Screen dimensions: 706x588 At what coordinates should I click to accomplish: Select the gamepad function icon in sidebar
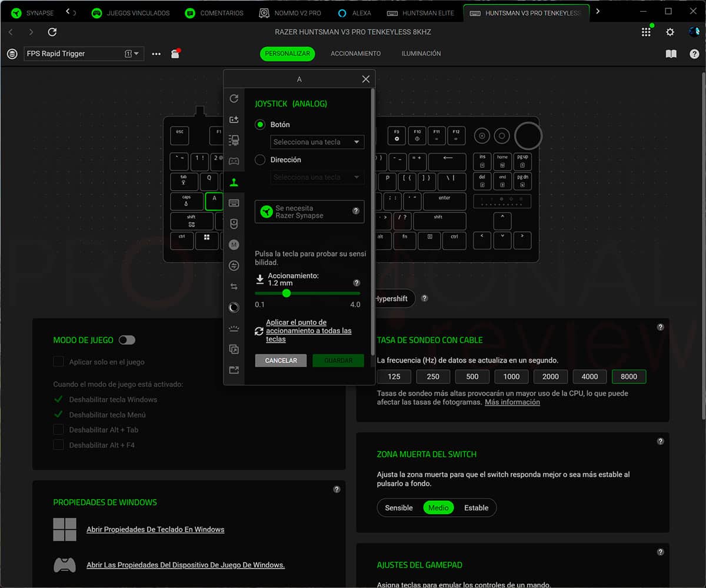coord(234,161)
